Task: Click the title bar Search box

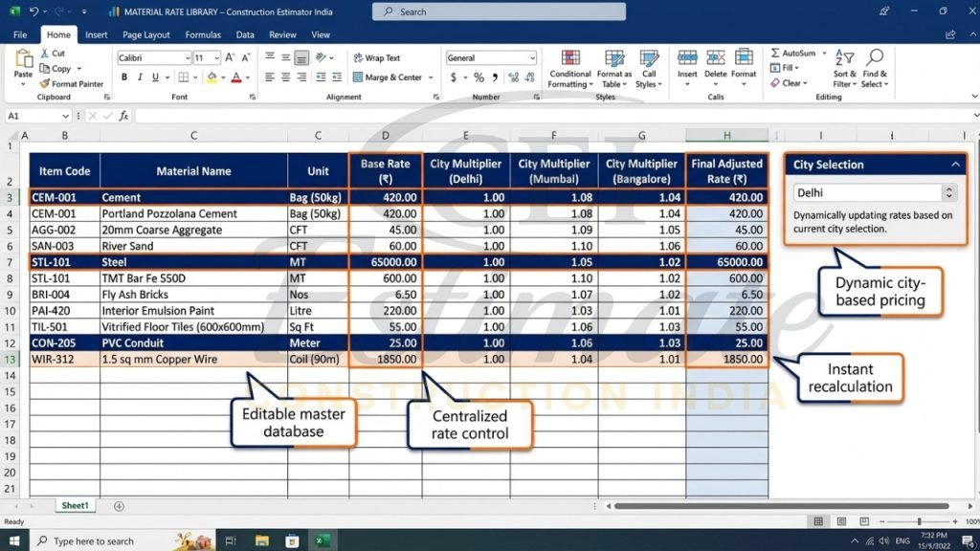Action: pyautogui.click(x=499, y=11)
